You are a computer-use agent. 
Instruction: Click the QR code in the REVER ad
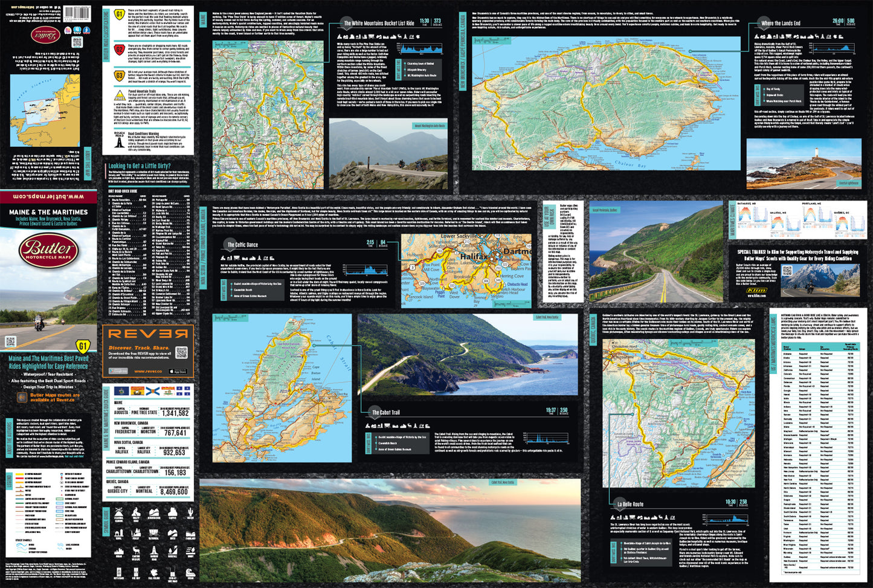click(x=181, y=352)
